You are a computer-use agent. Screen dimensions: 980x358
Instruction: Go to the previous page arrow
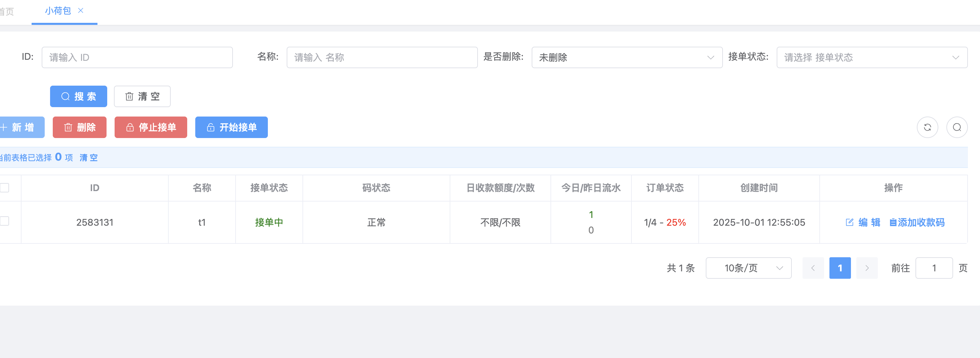(x=813, y=268)
